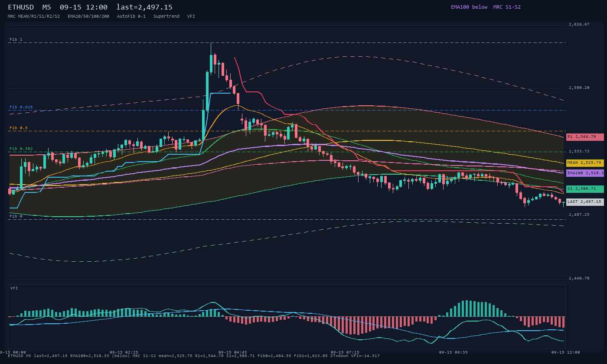The width and height of the screenshot is (607, 364).
Task: Click last=2,497.15 in the chart title
Action: pos(144,7)
